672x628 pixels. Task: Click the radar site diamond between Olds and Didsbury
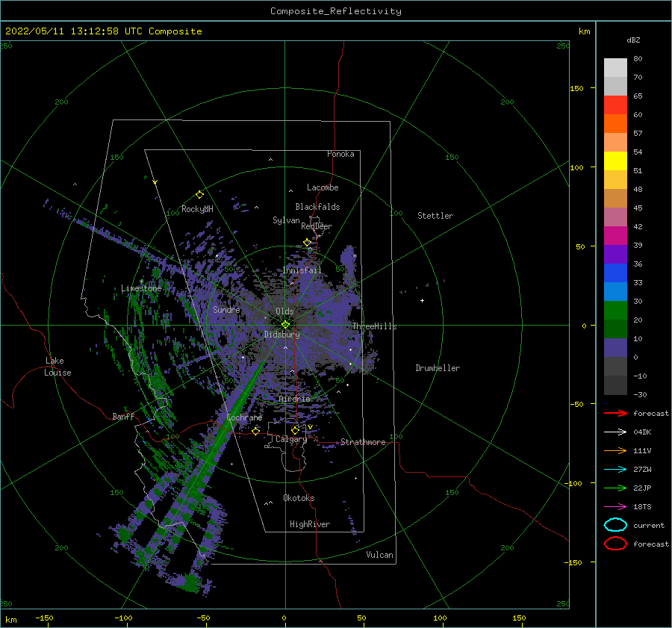coord(285,325)
